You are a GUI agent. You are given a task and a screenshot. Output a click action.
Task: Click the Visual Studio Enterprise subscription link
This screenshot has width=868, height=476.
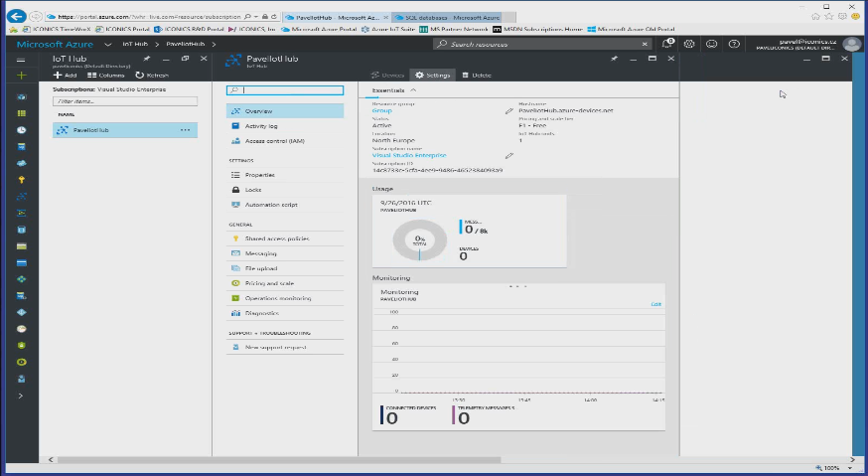[409, 155]
